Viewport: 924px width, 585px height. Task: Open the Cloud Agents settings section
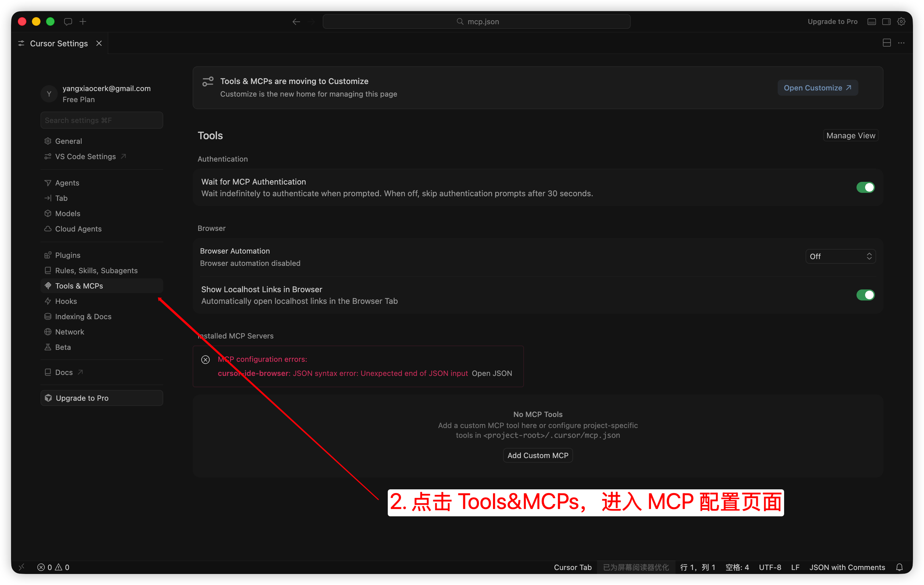coord(102,229)
